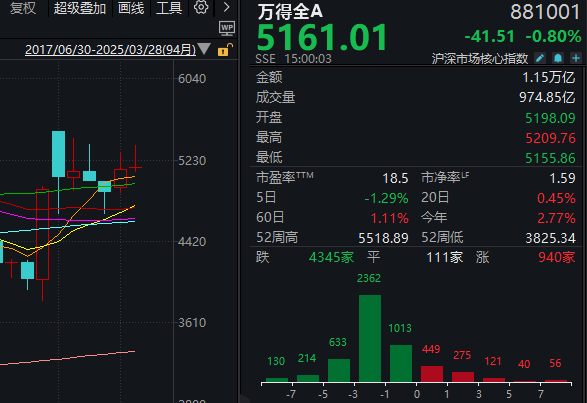
Task: Open the chart settings gear icon
Action: tap(201, 7)
